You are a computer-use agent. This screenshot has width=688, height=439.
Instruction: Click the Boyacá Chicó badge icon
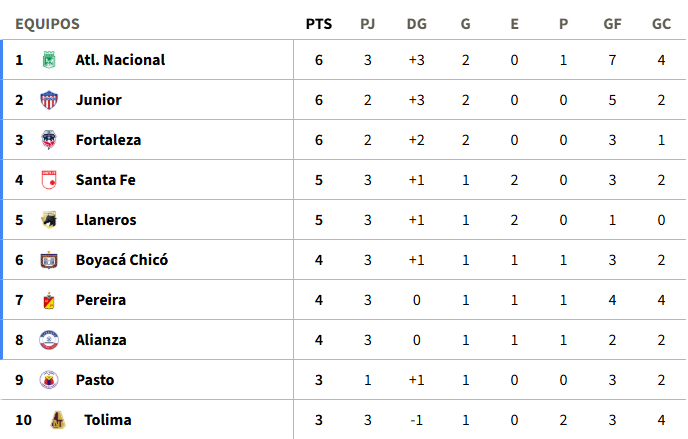[49, 260]
